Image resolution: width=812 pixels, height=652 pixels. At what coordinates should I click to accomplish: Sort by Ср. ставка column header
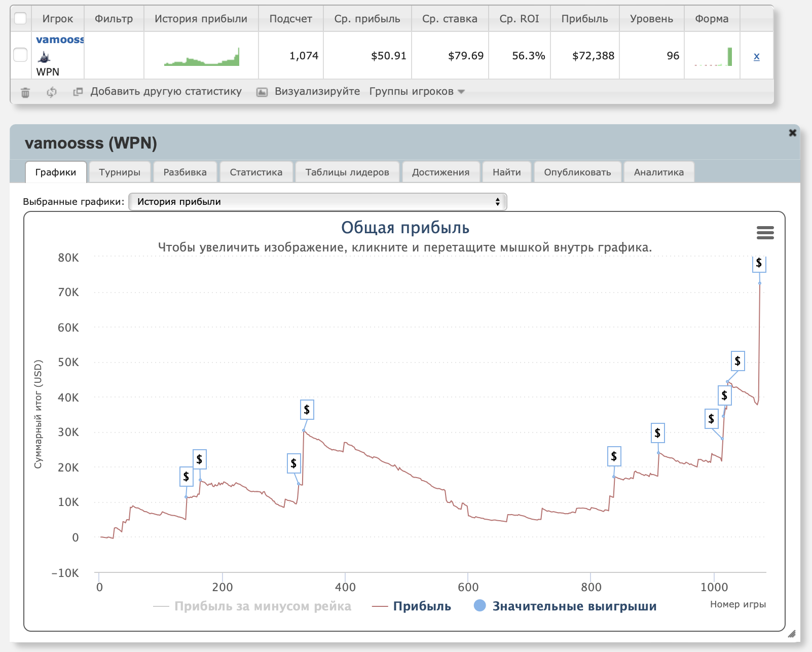[x=450, y=19]
